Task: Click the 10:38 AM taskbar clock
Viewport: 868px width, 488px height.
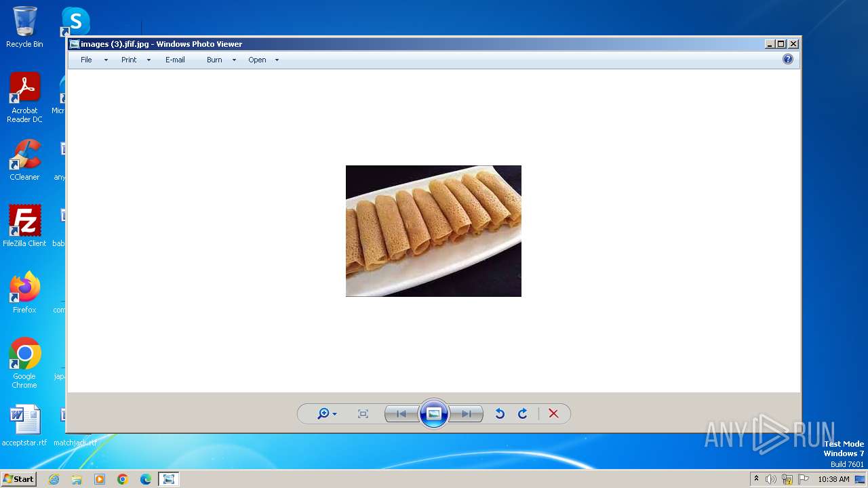Action: 833,479
